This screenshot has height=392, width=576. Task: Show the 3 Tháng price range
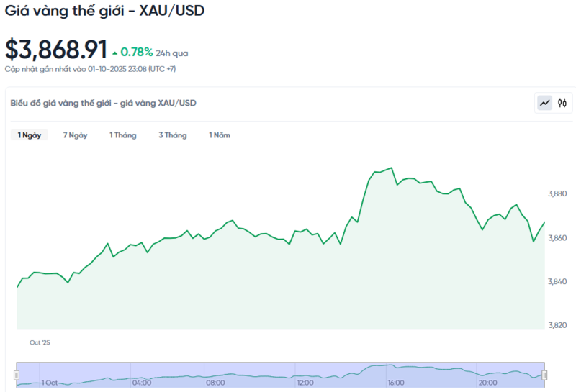[172, 135]
